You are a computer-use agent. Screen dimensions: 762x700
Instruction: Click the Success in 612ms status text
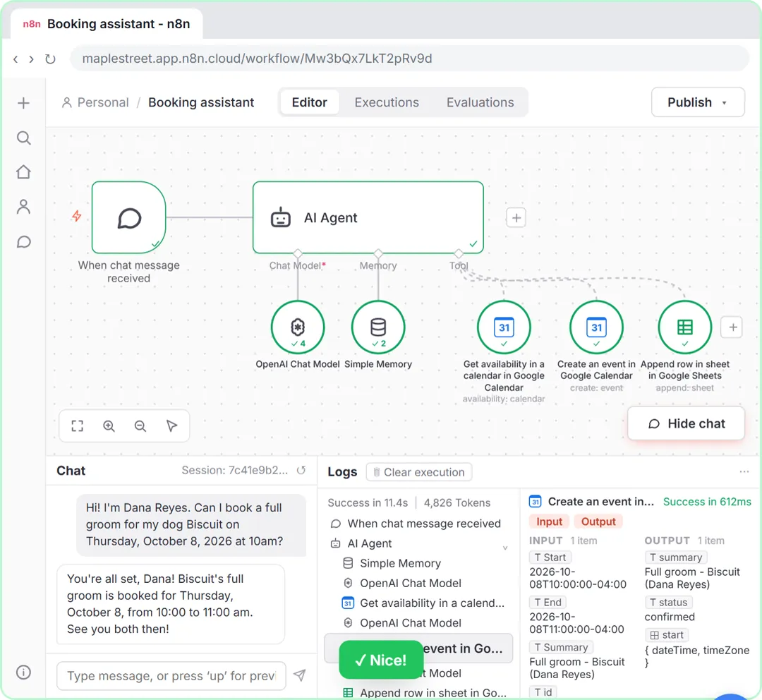click(707, 502)
